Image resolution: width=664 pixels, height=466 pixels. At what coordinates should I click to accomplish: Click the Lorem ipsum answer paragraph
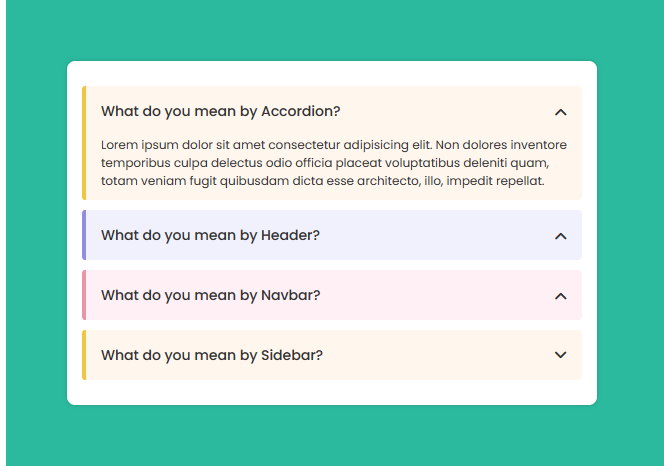[334, 163]
